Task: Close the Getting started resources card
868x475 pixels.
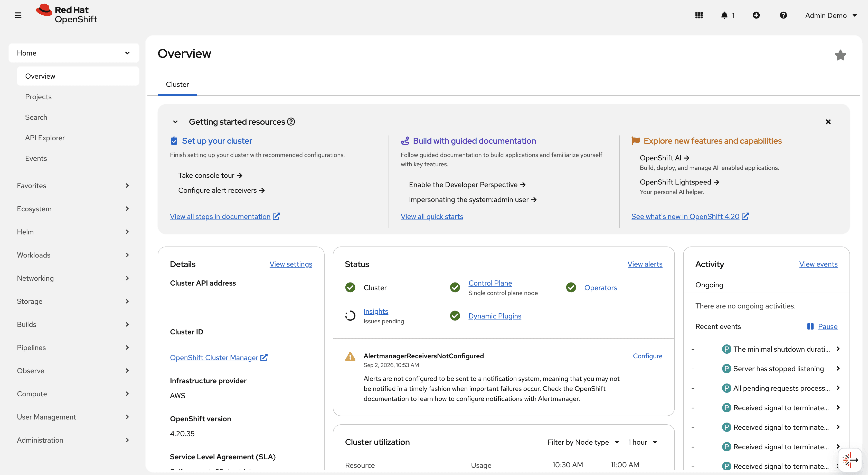Action: (x=828, y=122)
